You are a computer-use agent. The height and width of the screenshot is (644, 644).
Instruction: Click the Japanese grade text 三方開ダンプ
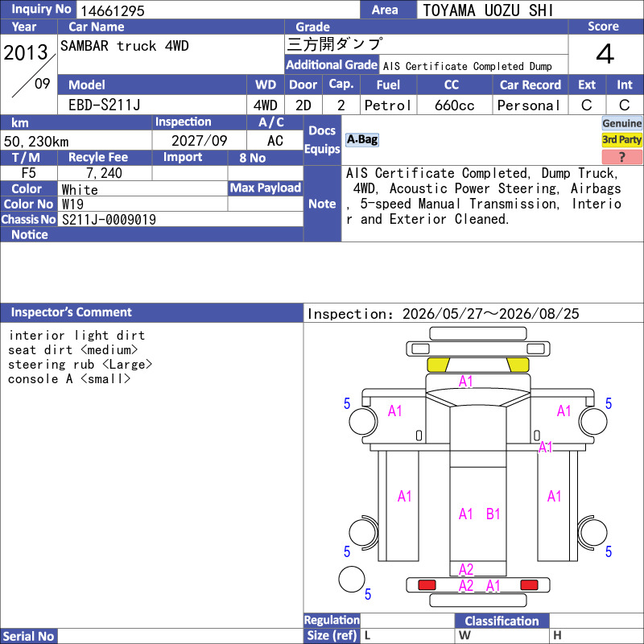(x=335, y=44)
